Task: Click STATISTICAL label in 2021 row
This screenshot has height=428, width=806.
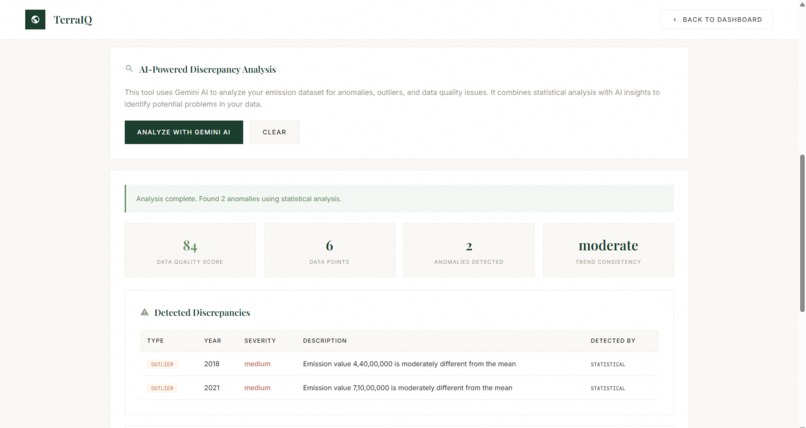Action: (x=608, y=388)
